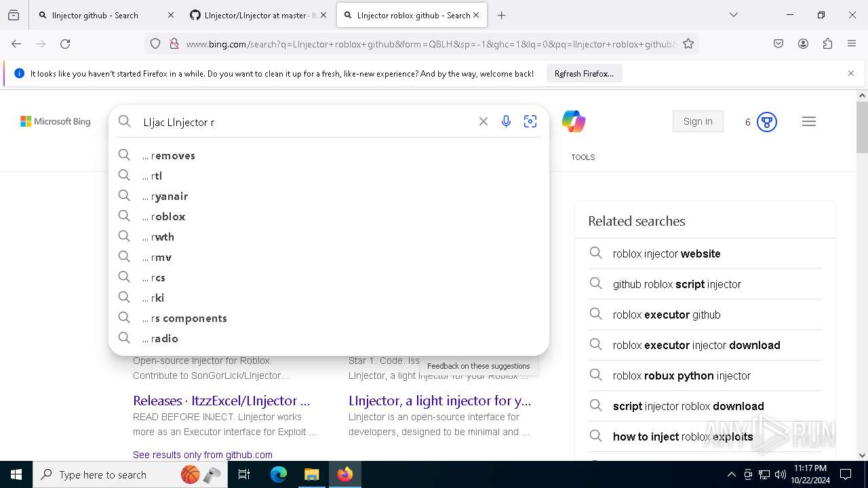The image size is (868, 488).
Task: Click the Bing search magnifier icon
Action: click(125, 121)
